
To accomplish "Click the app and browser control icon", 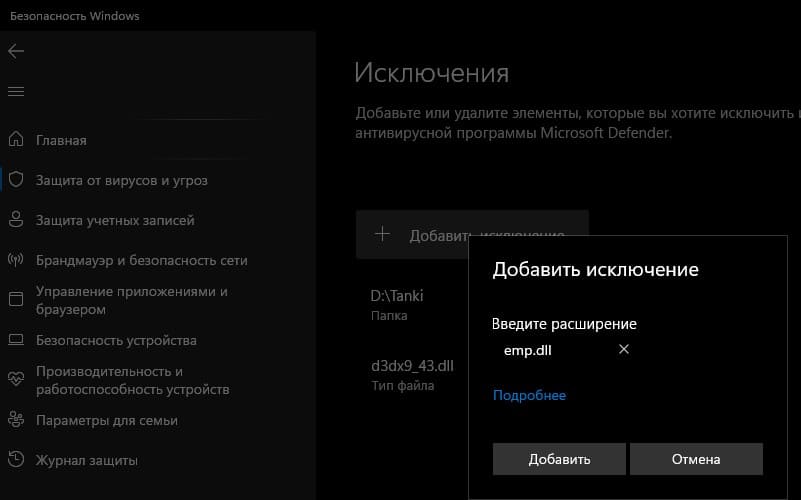I will pyautogui.click(x=16, y=300).
